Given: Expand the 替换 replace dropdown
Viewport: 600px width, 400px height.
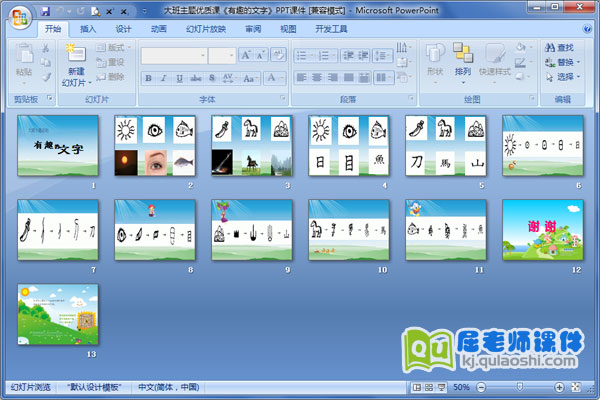Looking at the screenshot, I should click(578, 62).
